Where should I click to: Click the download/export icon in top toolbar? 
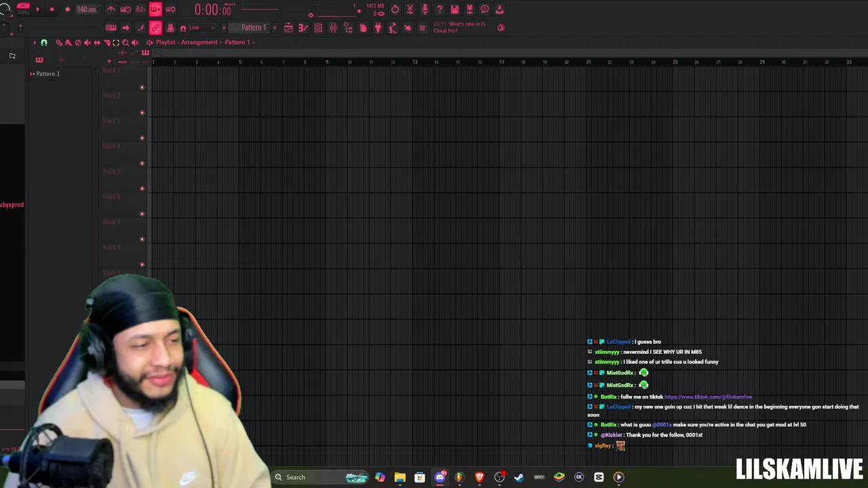pyautogui.click(x=499, y=9)
